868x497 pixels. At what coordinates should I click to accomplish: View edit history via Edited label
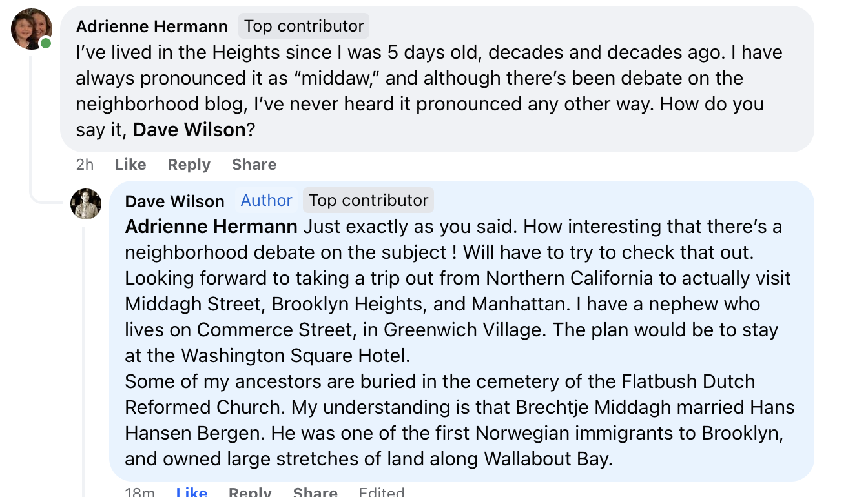click(381, 492)
